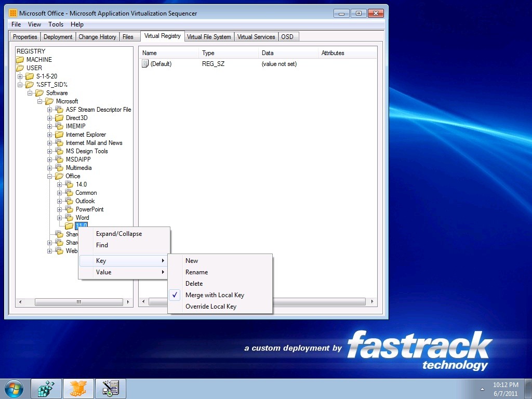Screen dimensions: 532x399
Task: Switch to the Deployment tab
Action: [x=58, y=37]
